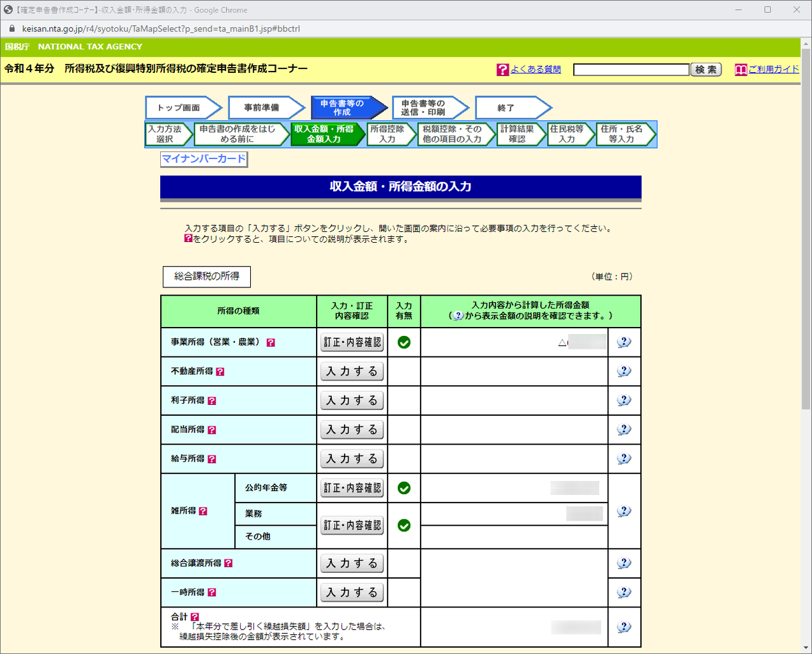Click red help icon next to 一時所得
Screen dimensions: 812x654
[212, 592]
